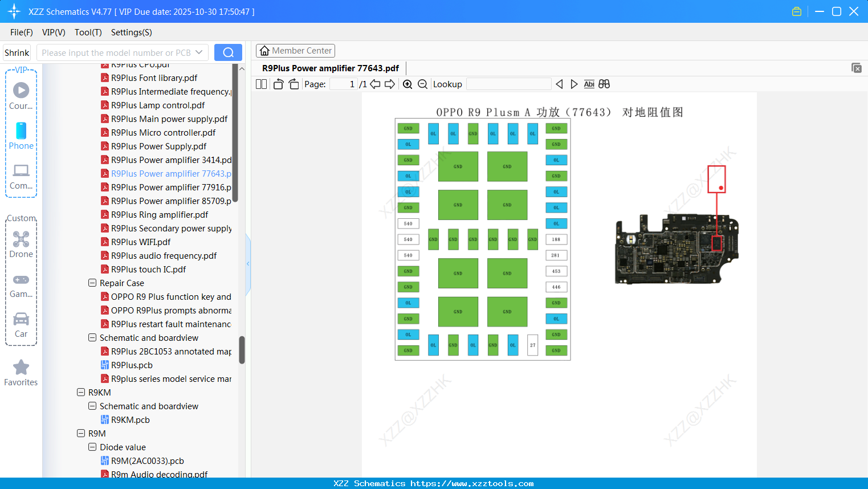Collapse the R9KM tree node
Viewport: 868px width, 489px height.
coord(81,392)
